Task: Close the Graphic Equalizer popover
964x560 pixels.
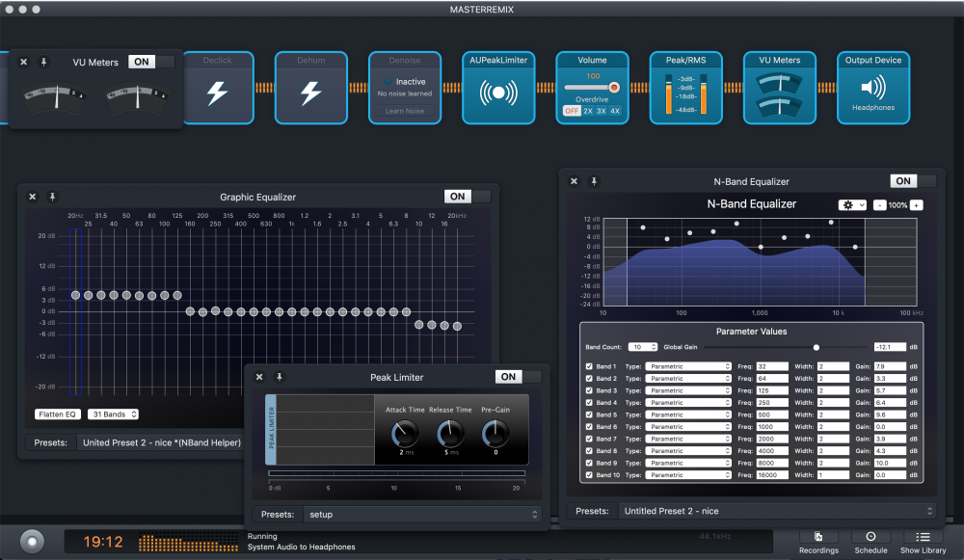Action: tap(33, 197)
